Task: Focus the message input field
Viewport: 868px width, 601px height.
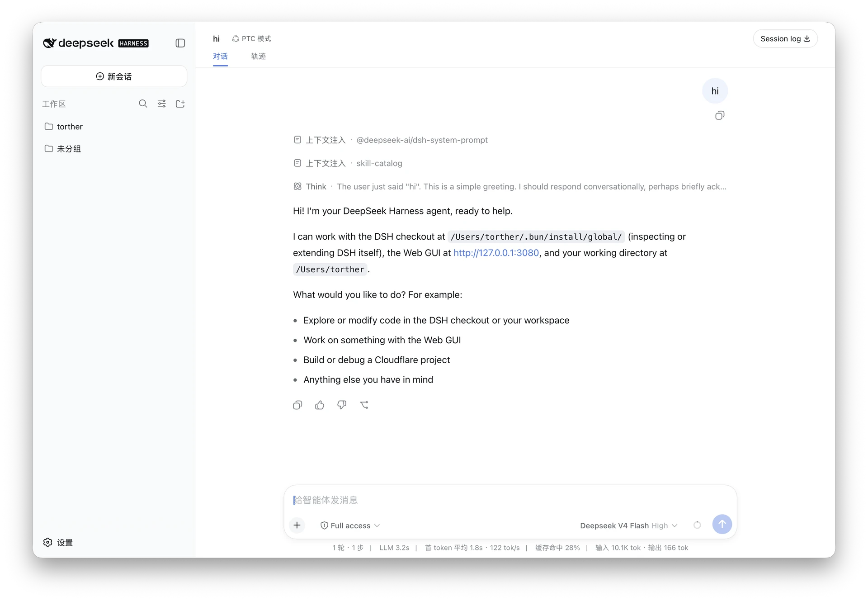Action: coord(510,500)
